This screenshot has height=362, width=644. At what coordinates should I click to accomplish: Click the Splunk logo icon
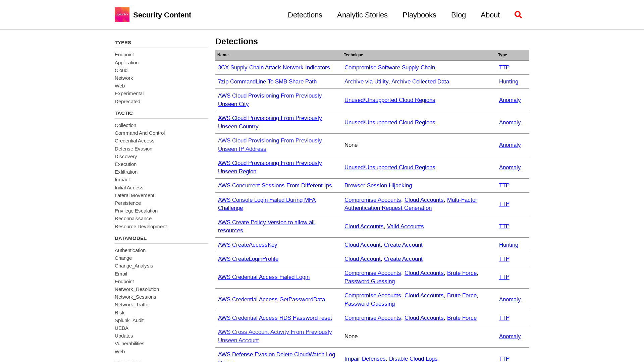(x=122, y=15)
